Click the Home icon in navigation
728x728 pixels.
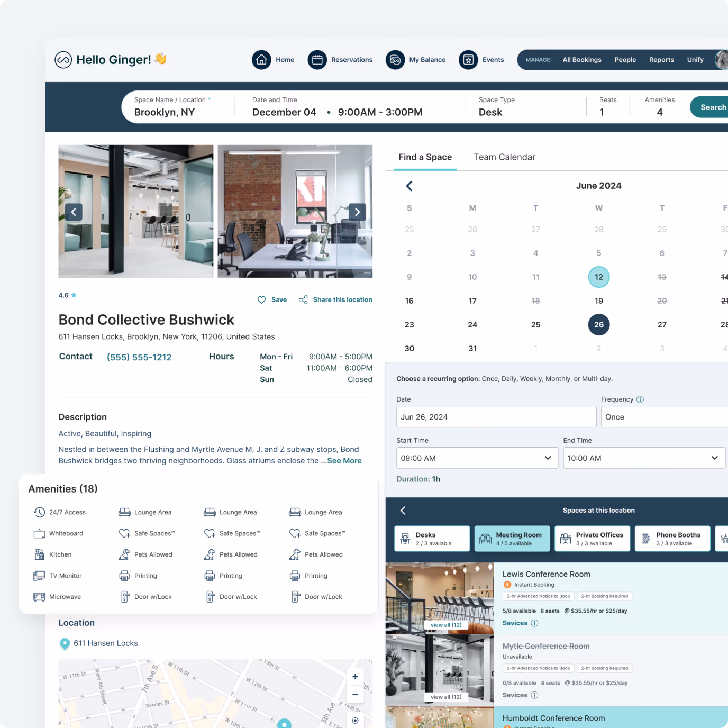tap(261, 60)
